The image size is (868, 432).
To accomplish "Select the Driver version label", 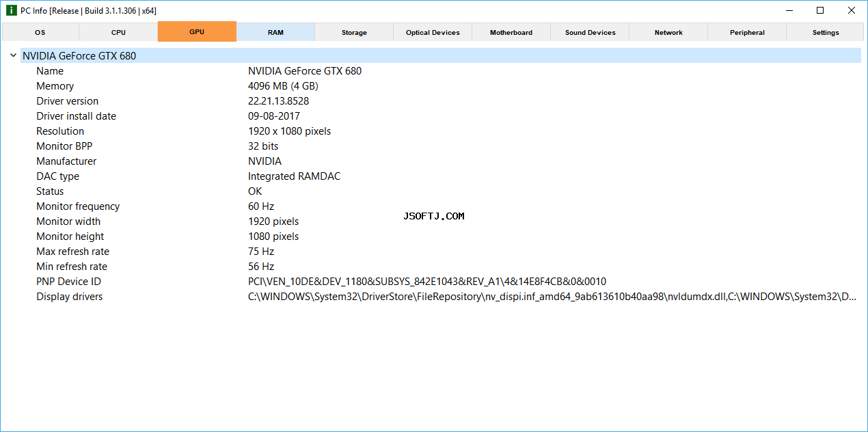I will [x=67, y=101].
